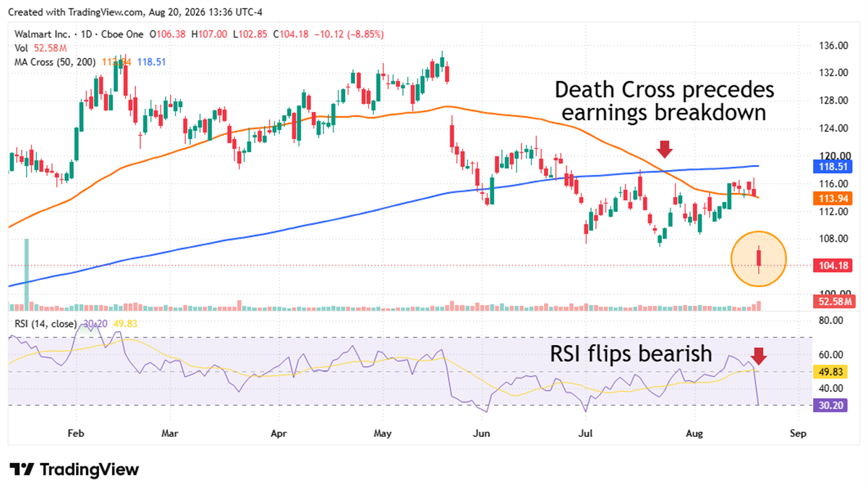Click the "Feb" label on the time axis
Screen dimensions: 868x494
coord(75,433)
